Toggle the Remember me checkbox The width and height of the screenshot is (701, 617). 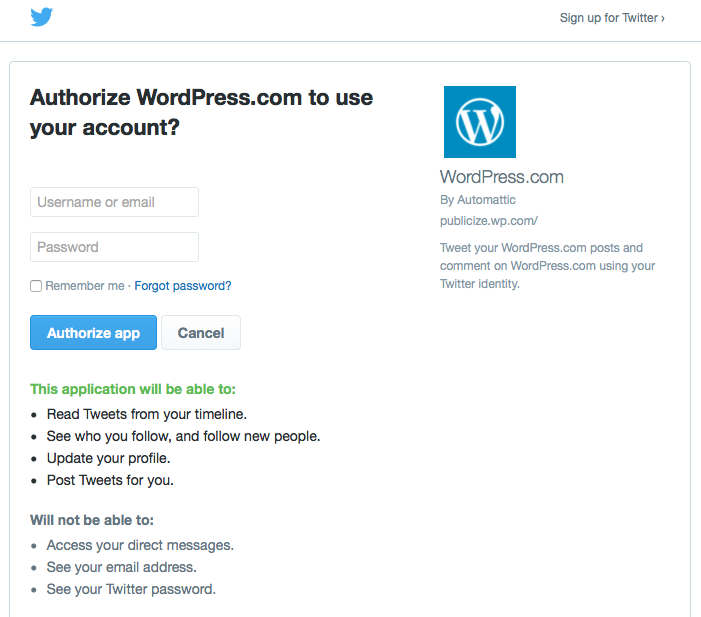36,286
